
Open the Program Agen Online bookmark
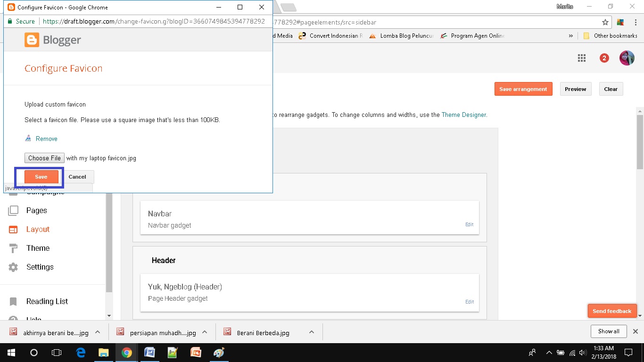pos(472,36)
